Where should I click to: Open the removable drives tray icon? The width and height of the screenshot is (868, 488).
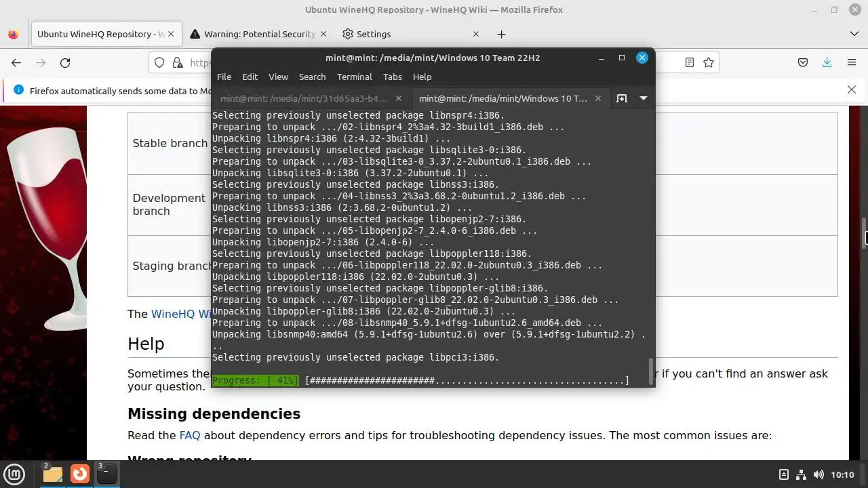(x=784, y=474)
